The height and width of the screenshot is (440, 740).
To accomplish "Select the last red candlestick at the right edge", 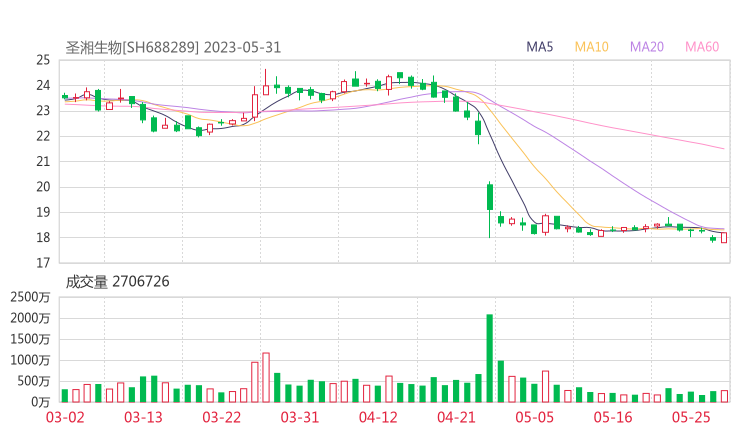I will [x=724, y=237].
